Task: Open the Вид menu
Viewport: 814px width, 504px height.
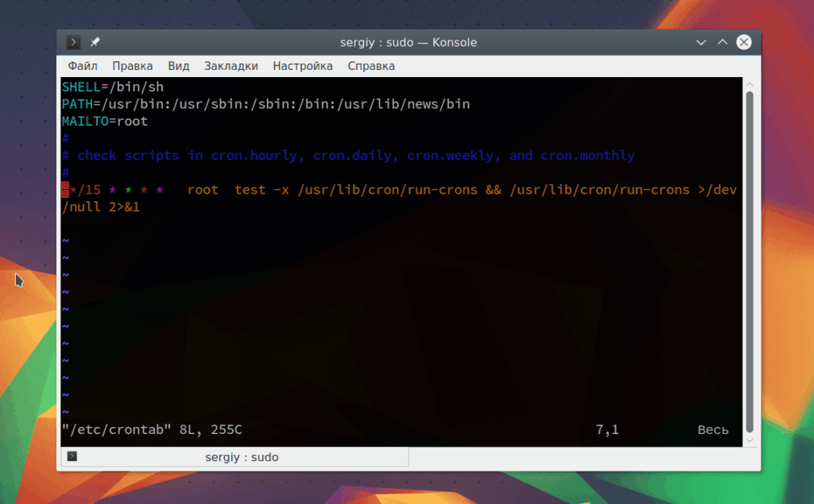Action: tap(179, 66)
